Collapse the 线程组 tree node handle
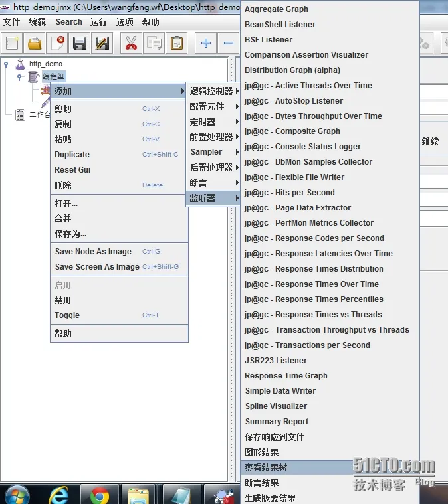This screenshot has height=504, width=448. pyautogui.click(x=20, y=77)
